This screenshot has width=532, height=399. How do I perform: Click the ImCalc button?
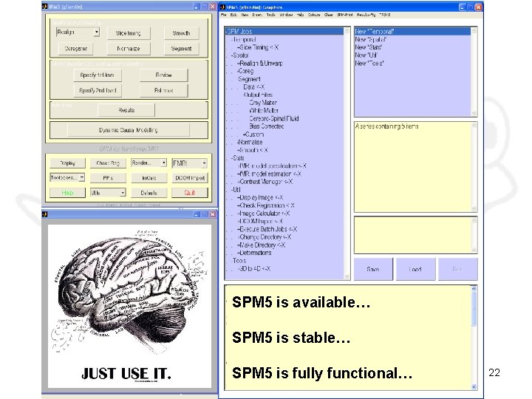(149, 178)
